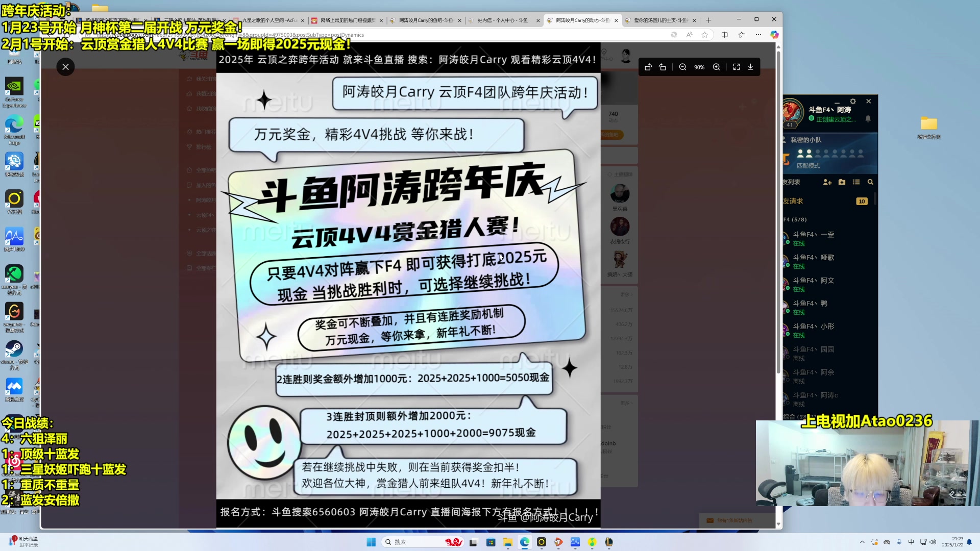This screenshot has height=551, width=980.
Task: Toggle fullscreen view of the image
Action: coord(736,67)
